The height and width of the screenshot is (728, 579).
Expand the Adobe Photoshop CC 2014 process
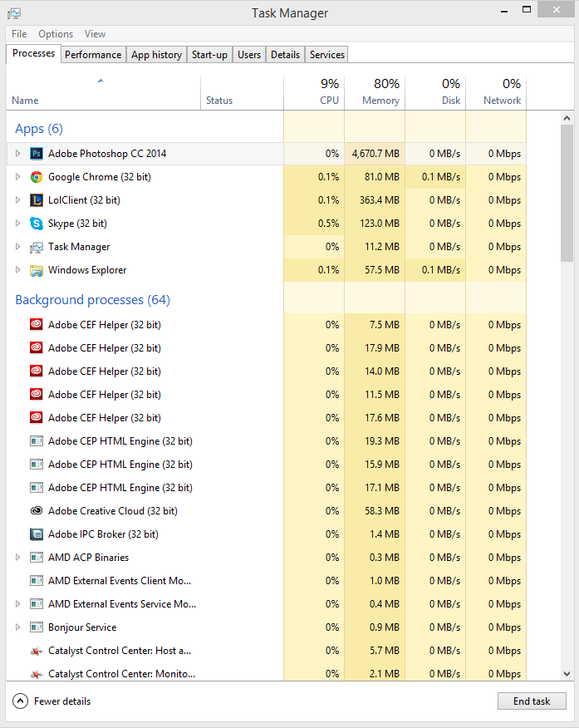click(17, 153)
